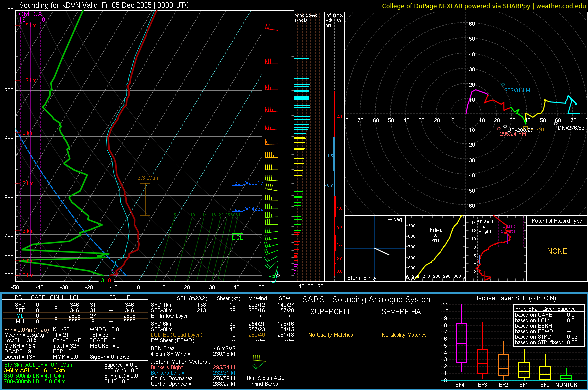Click the SHIP = 0.0 value
The width and height of the screenshot is (588, 390).
click(x=117, y=381)
